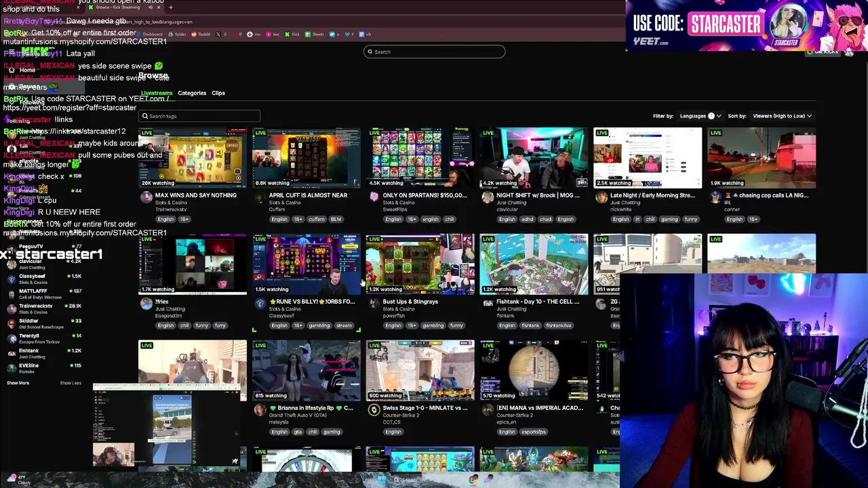Click the Twenty8 channel in sidebar list
Screen dimensions: 868x488
click(44, 338)
